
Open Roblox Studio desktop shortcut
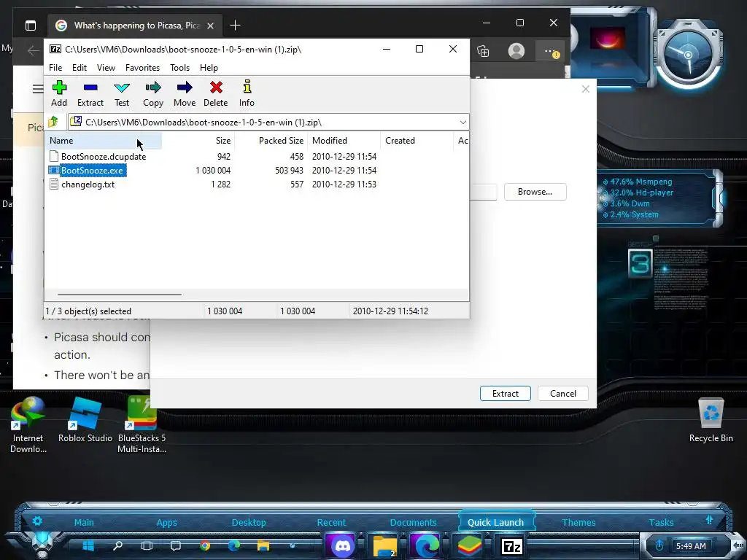coord(85,420)
